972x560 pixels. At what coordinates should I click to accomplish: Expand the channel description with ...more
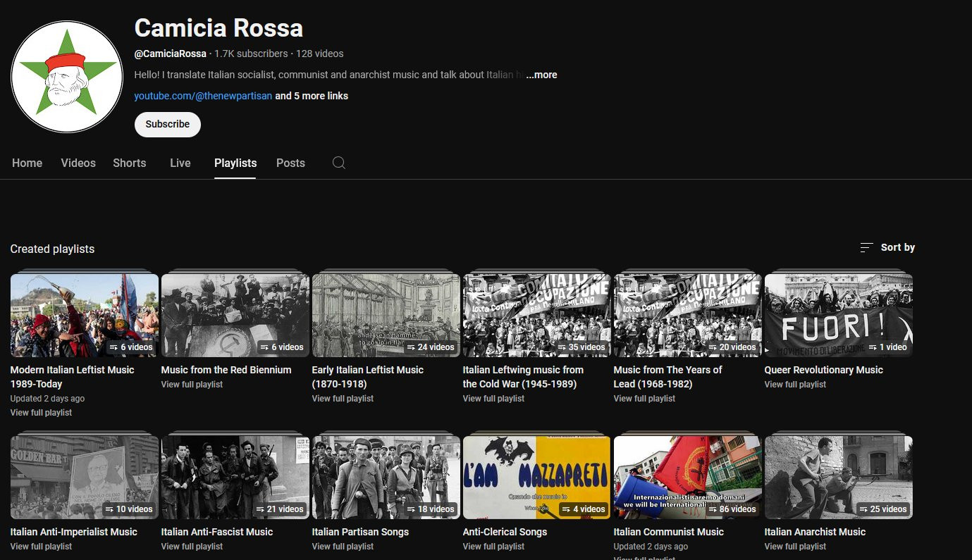tap(541, 75)
